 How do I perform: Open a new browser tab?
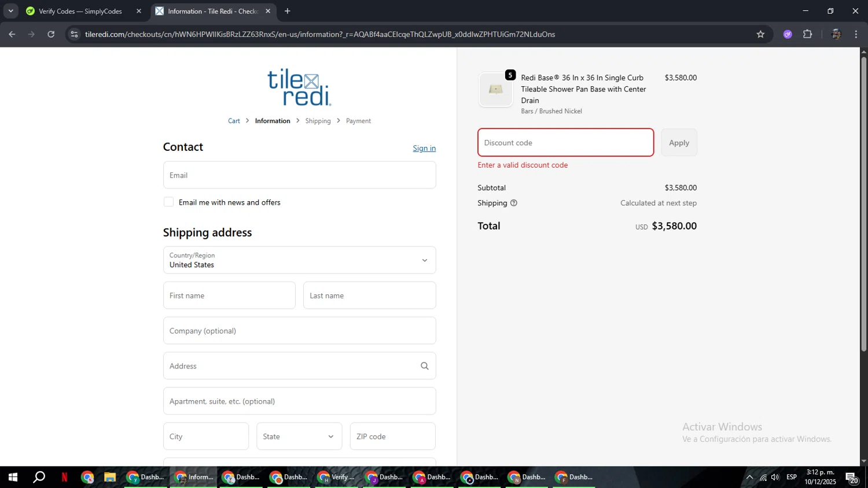pos(288,11)
